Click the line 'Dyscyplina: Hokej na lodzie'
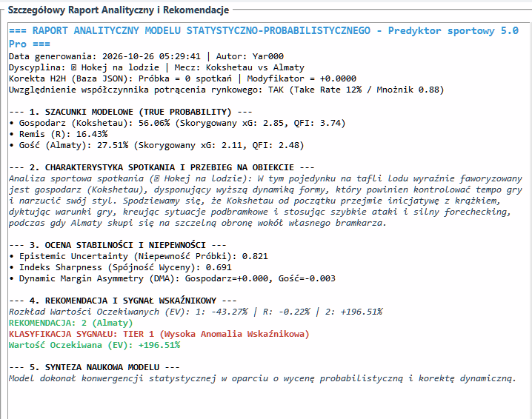The height and width of the screenshot is (419, 532). 156,67
